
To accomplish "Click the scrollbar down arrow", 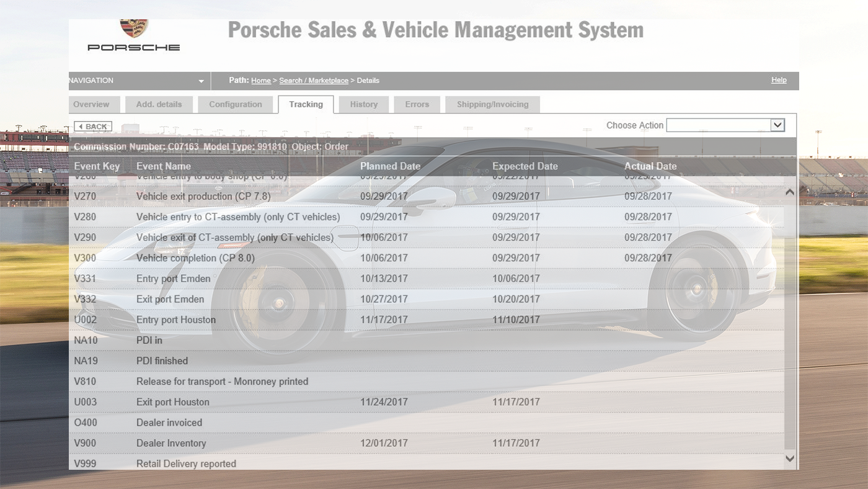I will point(790,459).
